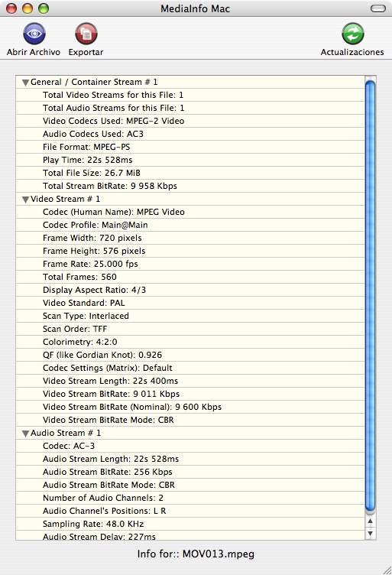This screenshot has height=575, width=392.
Task: Select 'File Format: MPEG-PS' row
Action: 190,147
